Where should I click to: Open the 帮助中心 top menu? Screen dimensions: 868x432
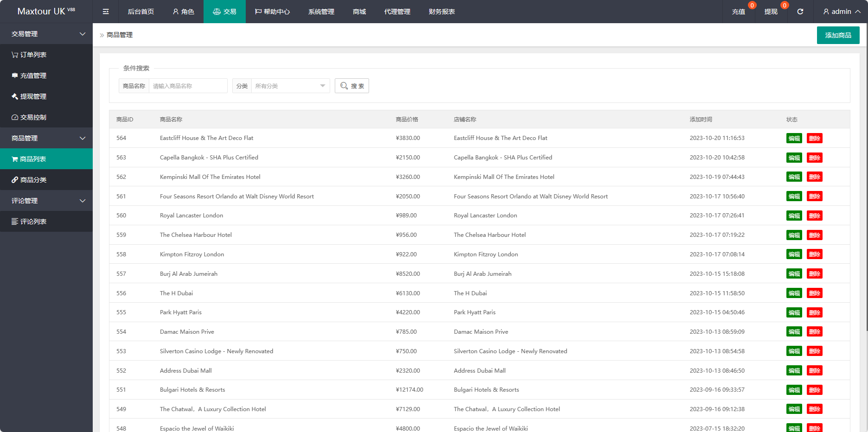click(x=272, y=12)
